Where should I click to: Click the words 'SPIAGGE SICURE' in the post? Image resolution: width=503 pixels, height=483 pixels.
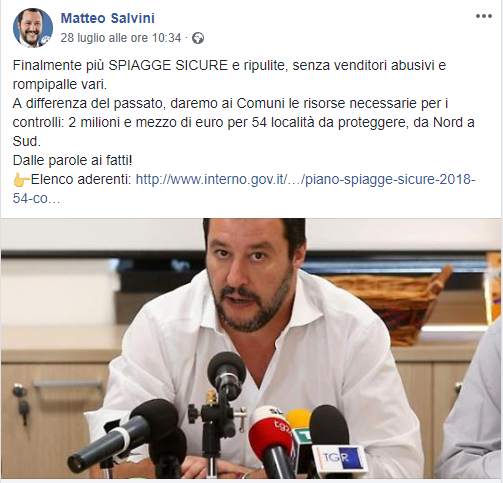click(168, 66)
